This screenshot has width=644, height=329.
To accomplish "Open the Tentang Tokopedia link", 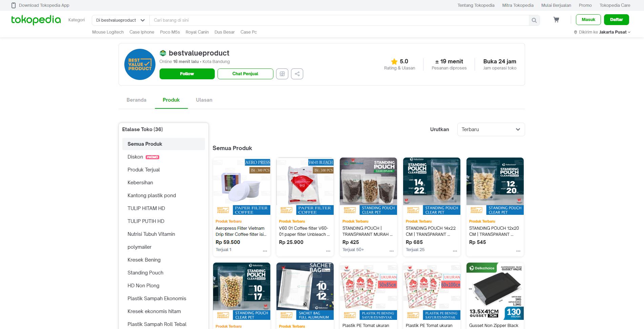I will (476, 5).
